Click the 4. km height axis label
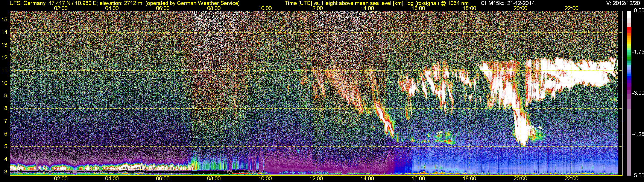This screenshot has height=182, width=644. click(6, 159)
